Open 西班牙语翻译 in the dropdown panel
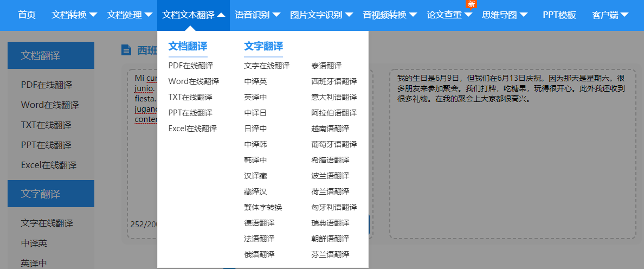This screenshot has height=269, width=644. [x=334, y=81]
